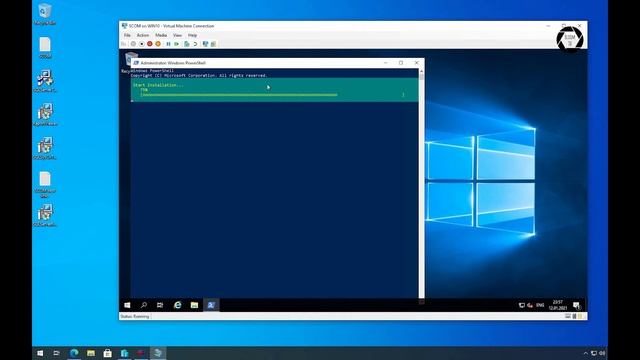The width and height of the screenshot is (640, 360).
Task: Click the 'Status: Running' status bar text
Action: pos(135,316)
